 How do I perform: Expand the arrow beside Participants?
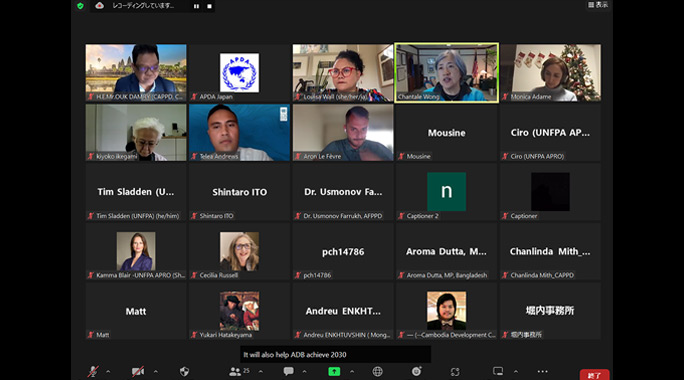[261, 372]
